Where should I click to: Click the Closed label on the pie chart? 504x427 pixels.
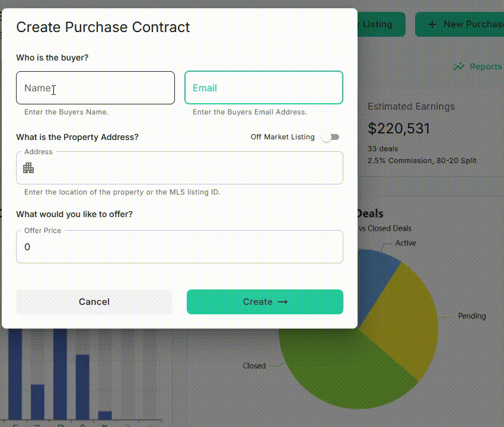coord(254,366)
